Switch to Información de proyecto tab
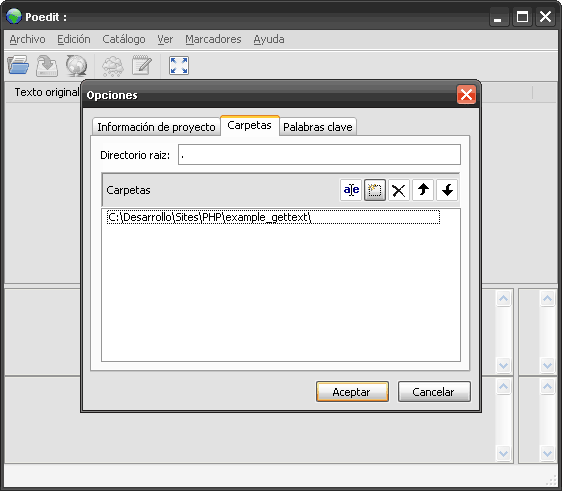 [156, 127]
